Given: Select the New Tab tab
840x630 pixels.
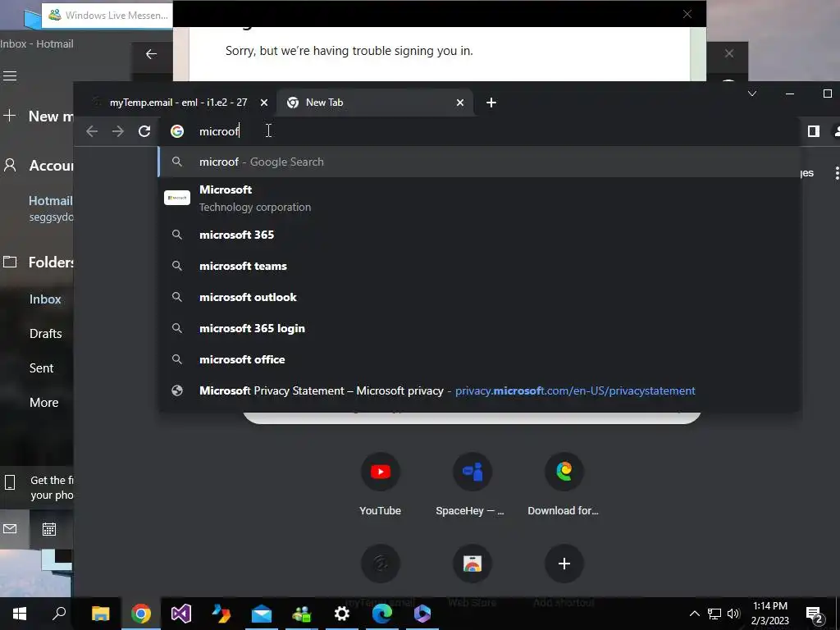Looking at the screenshot, I should coord(375,103).
